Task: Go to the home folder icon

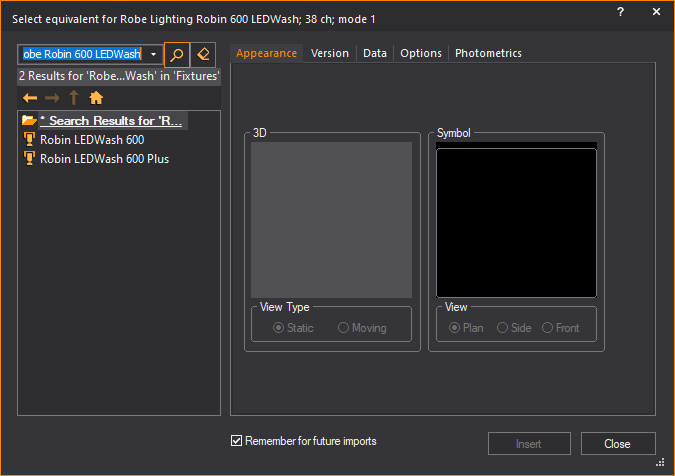Action: (96, 98)
